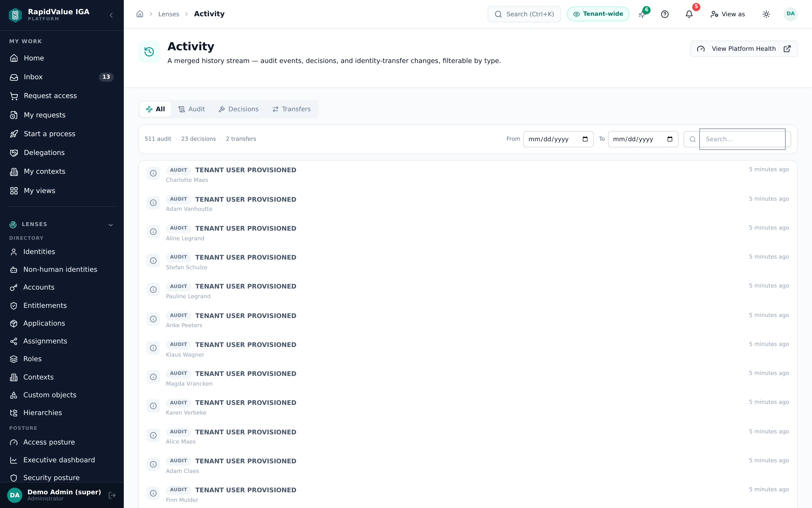Open the From date calendar picker
Screen dimensions: 812x508
click(585, 139)
